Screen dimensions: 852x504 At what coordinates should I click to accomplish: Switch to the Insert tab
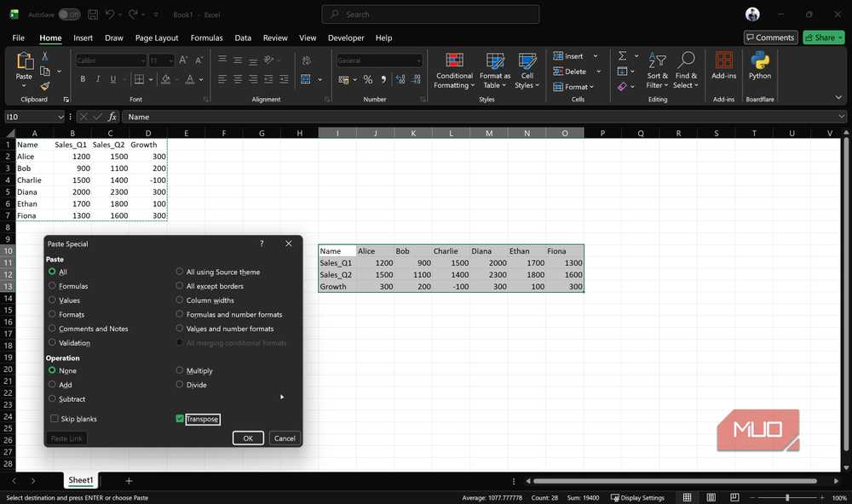point(83,37)
